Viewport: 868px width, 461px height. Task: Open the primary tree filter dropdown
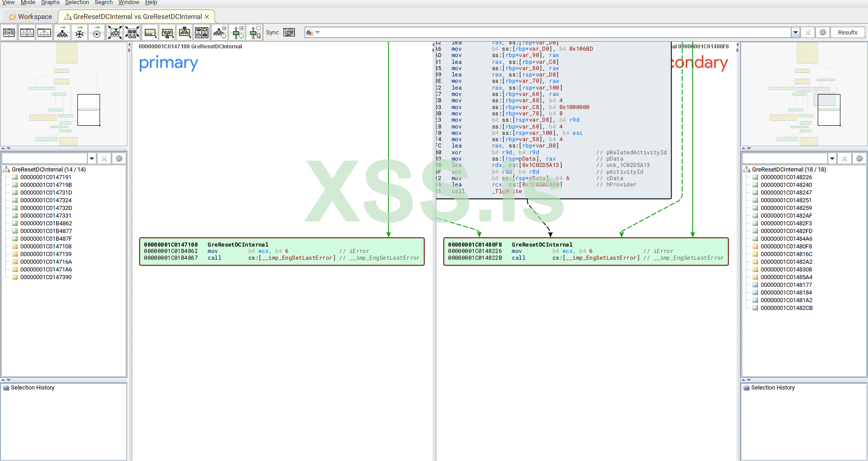92,158
